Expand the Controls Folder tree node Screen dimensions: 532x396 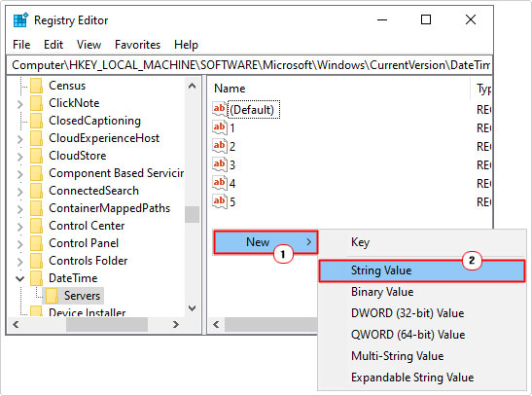(x=20, y=262)
